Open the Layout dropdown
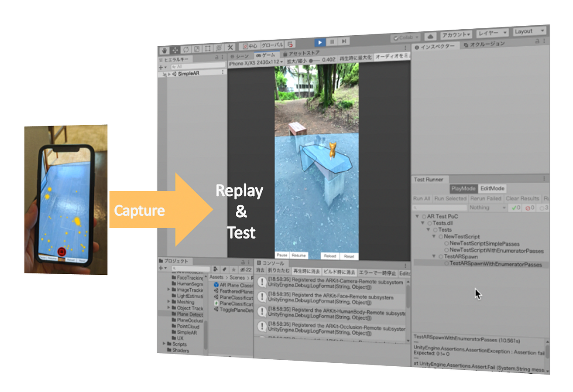This screenshot has height=392, width=573. tap(529, 31)
